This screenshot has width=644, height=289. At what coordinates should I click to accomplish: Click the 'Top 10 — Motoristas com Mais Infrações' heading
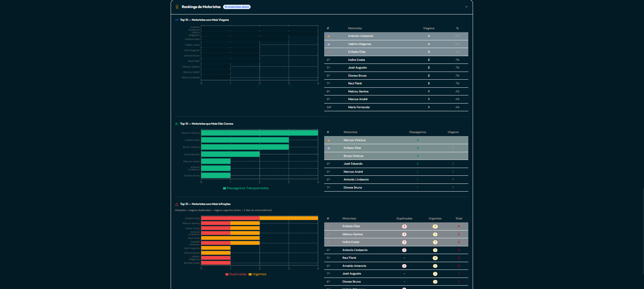pyautogui.click(x=205, y=204)
